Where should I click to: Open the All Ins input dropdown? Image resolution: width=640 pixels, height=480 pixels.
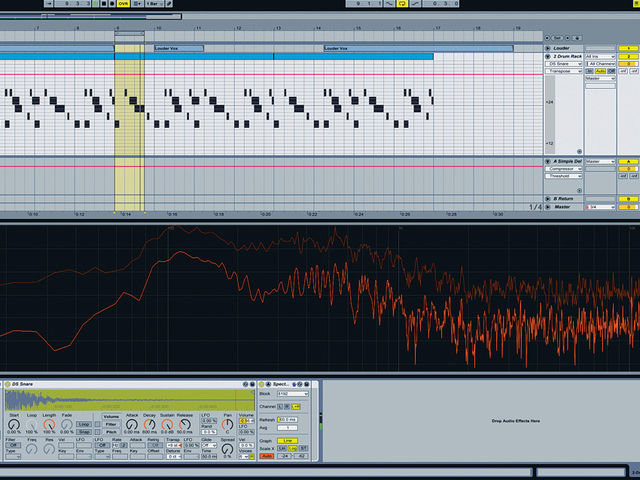point(600,56)
